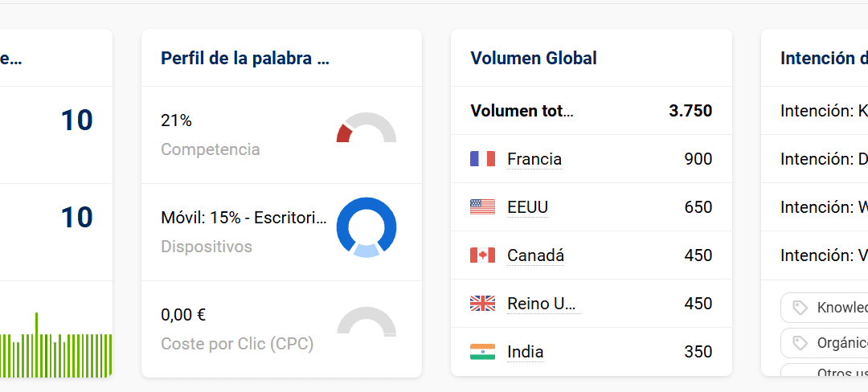Click the red competition gauge chart
This screenshot has height=392, width=868.
(x=366, y=129)
